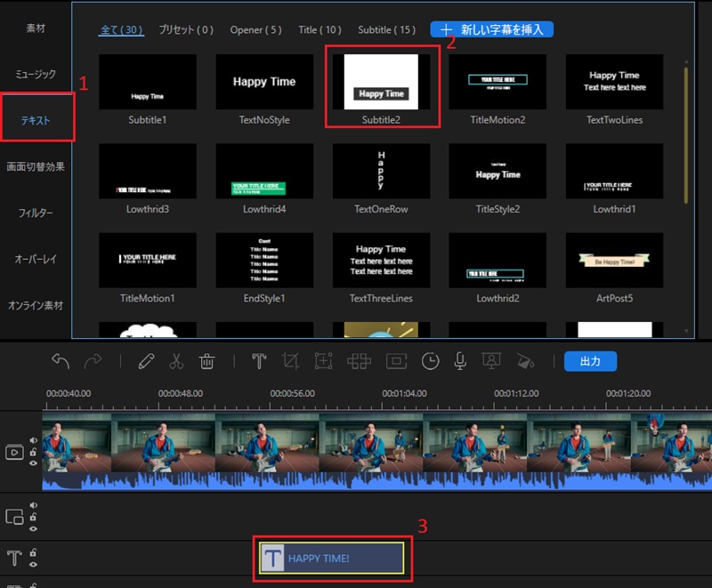Switch to the Title (10) tab

coord(320,30)
